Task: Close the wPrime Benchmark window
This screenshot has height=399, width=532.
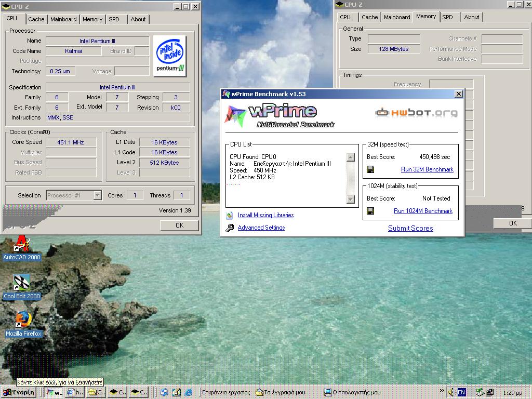Action: (x=458, y=94)
